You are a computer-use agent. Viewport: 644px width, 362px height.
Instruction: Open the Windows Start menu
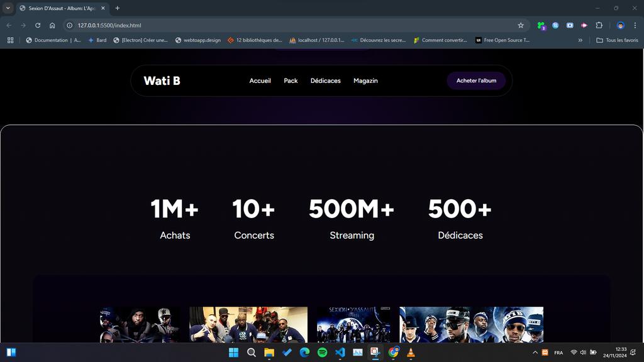(x=234, y=353)
